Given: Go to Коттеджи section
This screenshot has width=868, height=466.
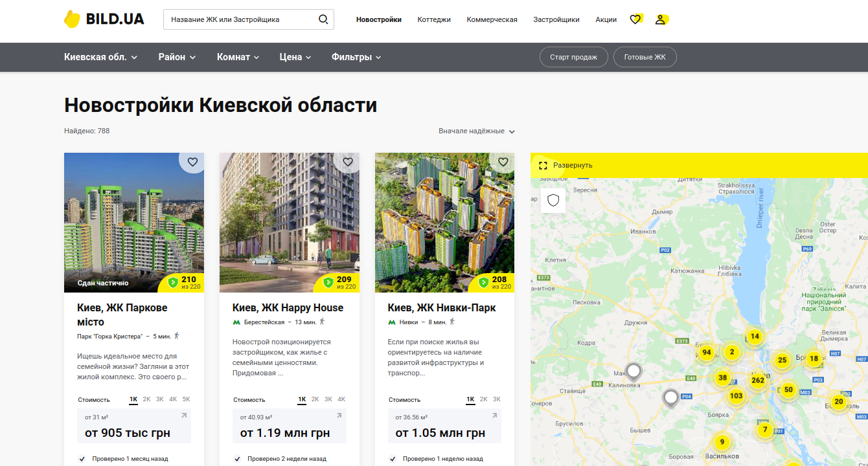Looking at the screenshot, I should [x=434, y=19].
